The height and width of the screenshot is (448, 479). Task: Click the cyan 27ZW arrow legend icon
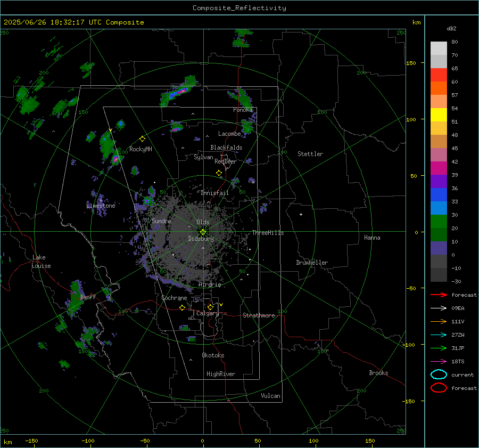coord(439,335)
